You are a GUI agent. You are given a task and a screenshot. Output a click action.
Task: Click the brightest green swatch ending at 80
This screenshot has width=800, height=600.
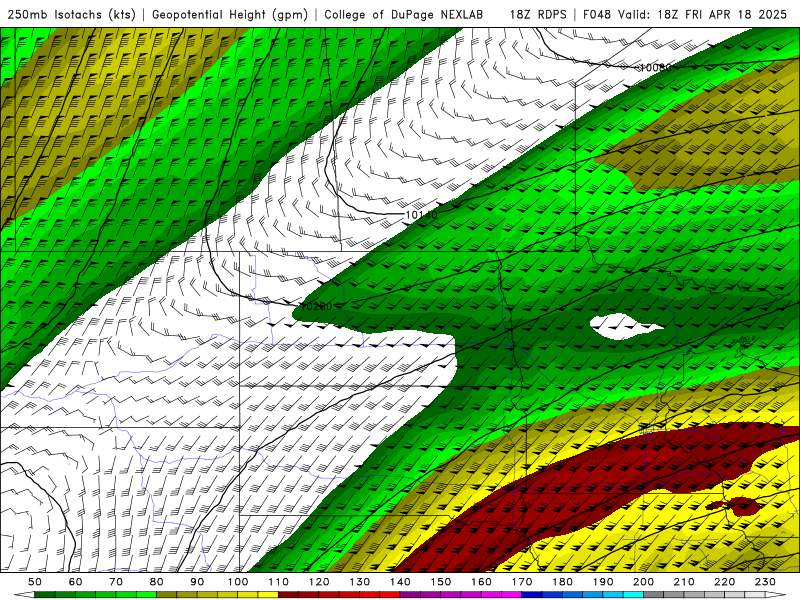coord(146,595)
